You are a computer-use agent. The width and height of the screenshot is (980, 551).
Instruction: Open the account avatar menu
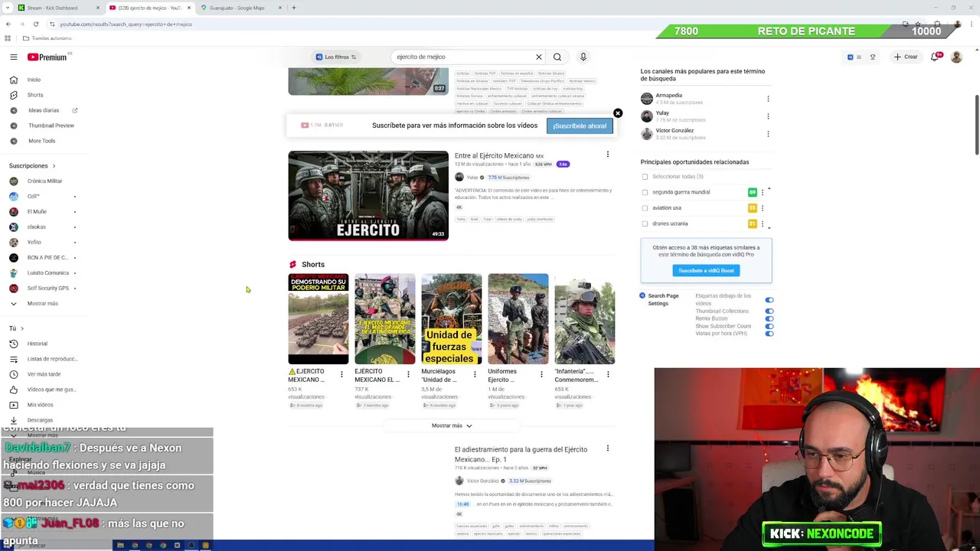pos(956,57)
